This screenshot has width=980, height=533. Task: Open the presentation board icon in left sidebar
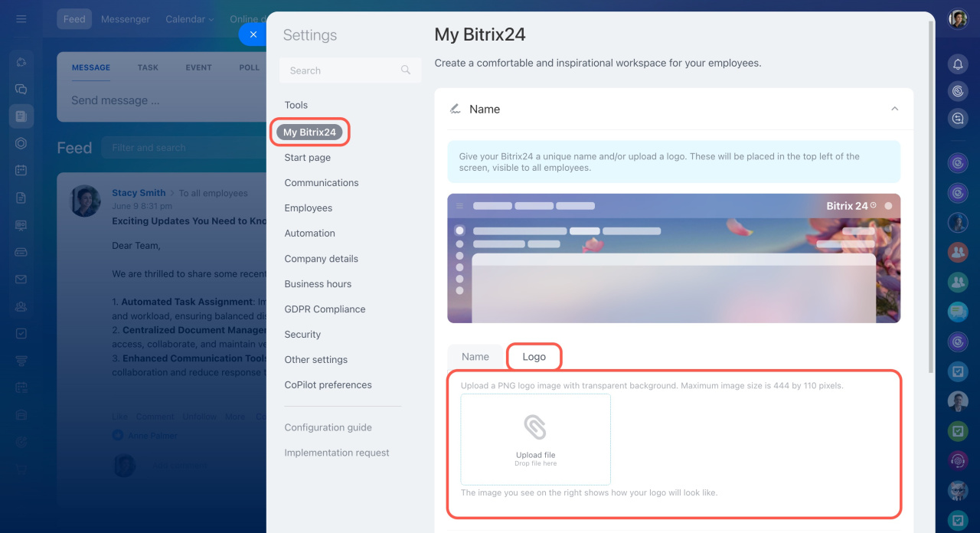(x=21, y=225)
